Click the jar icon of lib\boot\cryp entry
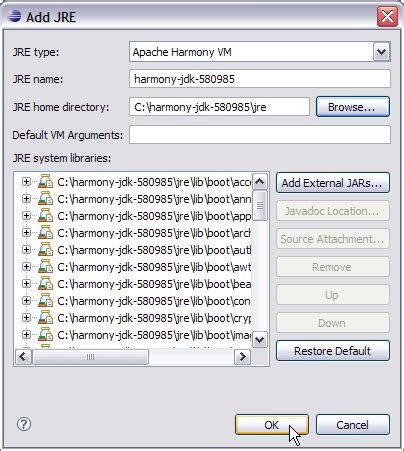404x451 pixels. tap(45, 318)
